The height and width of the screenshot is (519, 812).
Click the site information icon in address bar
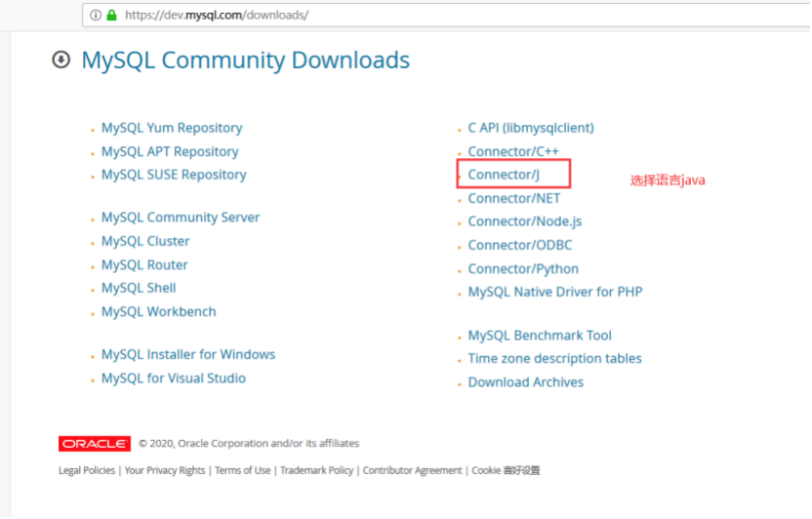(96, 15)
